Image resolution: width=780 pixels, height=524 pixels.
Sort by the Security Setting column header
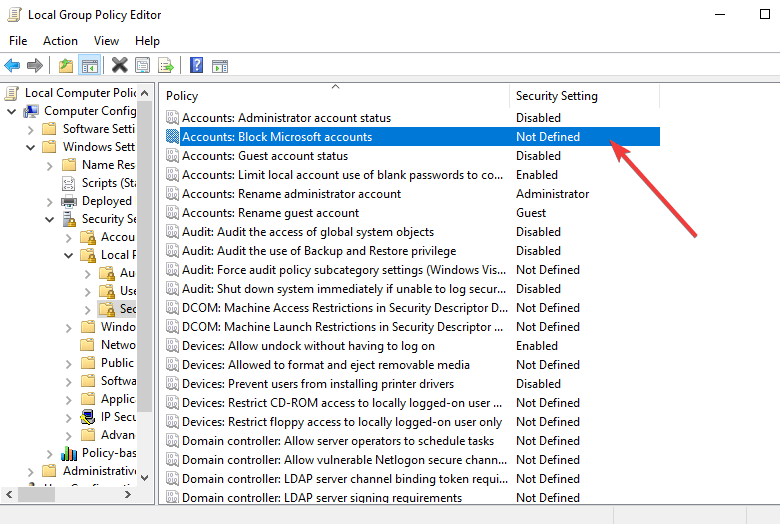tap(585, 96)
